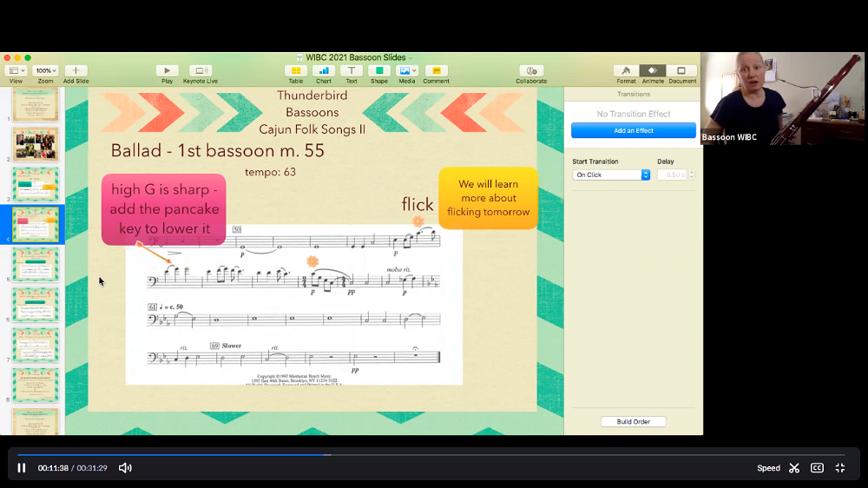868x488 pixels.
Task: Open the Format inspector
Action: [x=626, y=71]
